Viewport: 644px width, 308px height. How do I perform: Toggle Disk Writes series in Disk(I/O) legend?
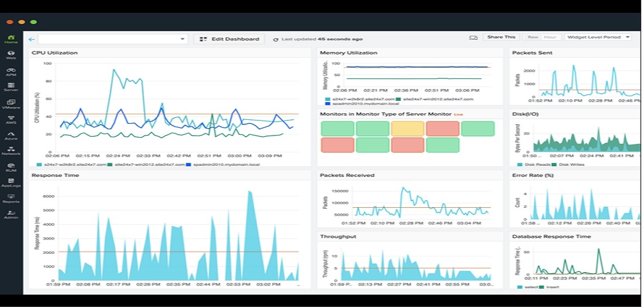click(567, 164)
